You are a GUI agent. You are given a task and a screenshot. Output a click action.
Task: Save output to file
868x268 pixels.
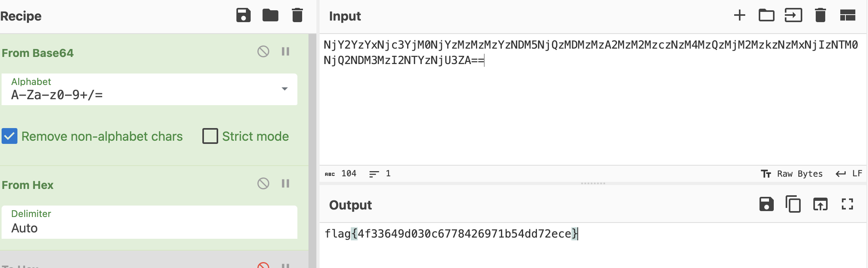pos(766,204)
